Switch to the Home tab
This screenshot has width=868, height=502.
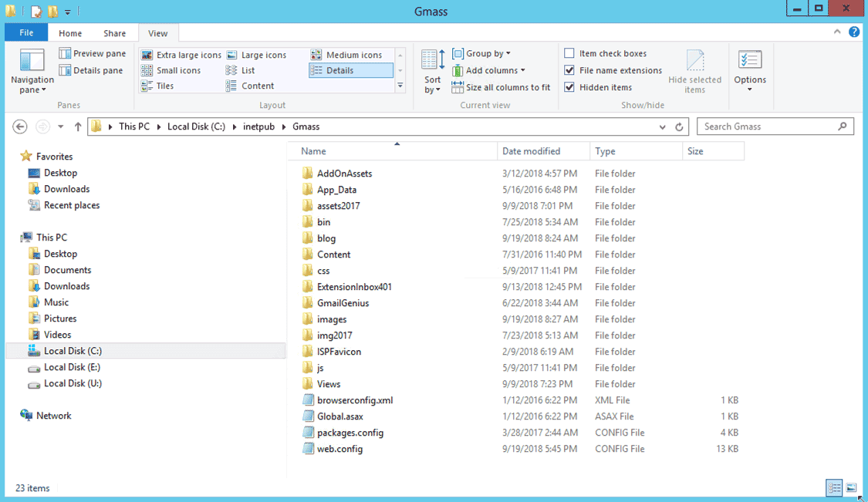click(70, 32)
